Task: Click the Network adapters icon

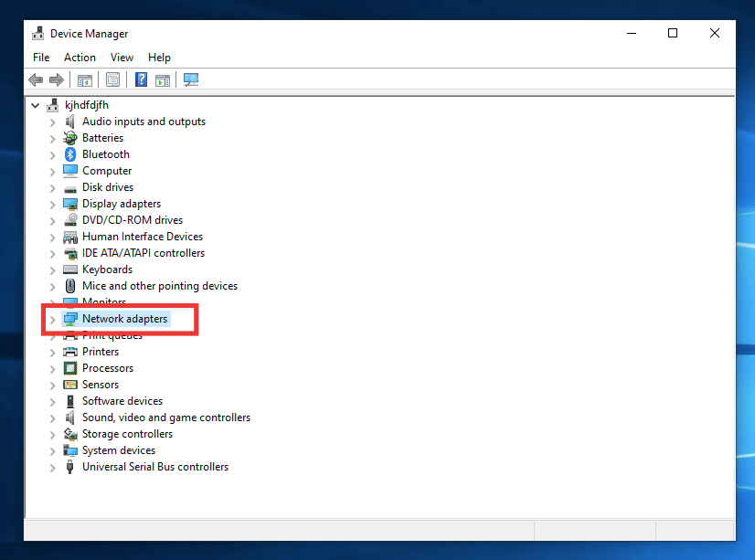Action: pyautogui.click(x=70, y=319)
